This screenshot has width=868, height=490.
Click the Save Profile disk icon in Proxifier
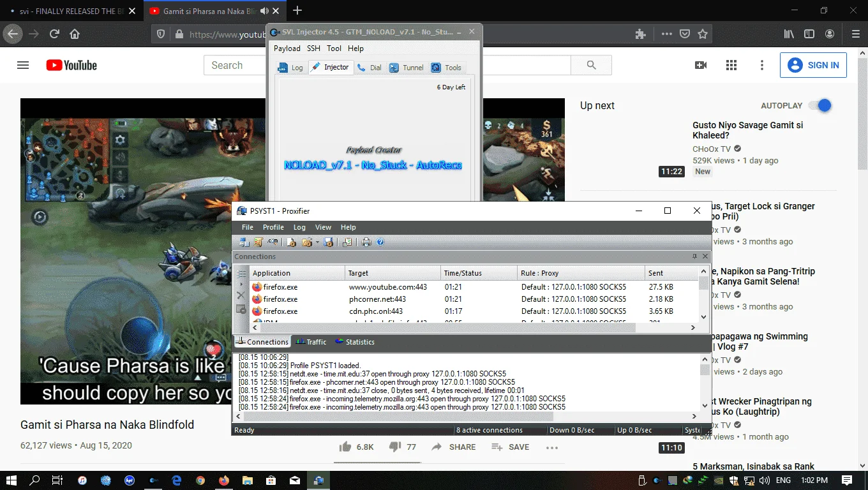(x=329, y=242)
